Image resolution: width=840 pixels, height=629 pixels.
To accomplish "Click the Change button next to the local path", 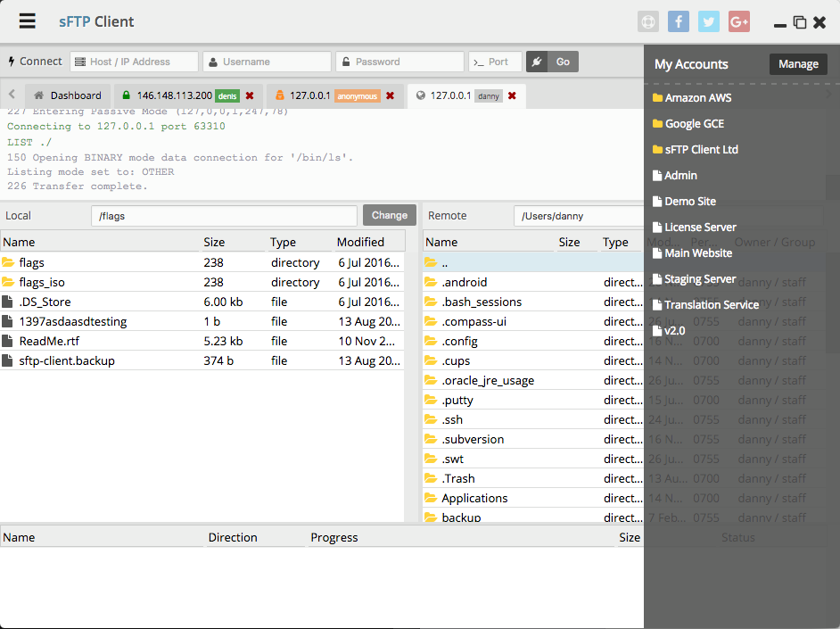I will point(389,215).
